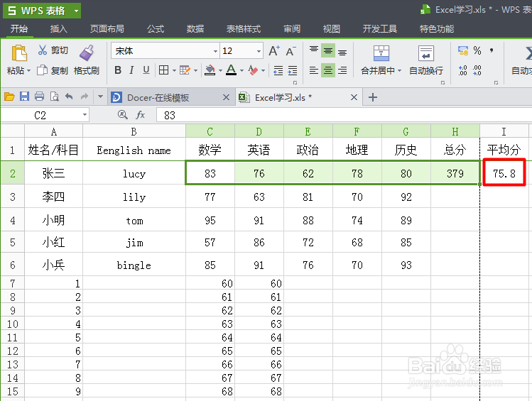This screenshot has height=401, width=532.
Task: Decrease font size with the small A icon
Action: click(x=291, y=51)
